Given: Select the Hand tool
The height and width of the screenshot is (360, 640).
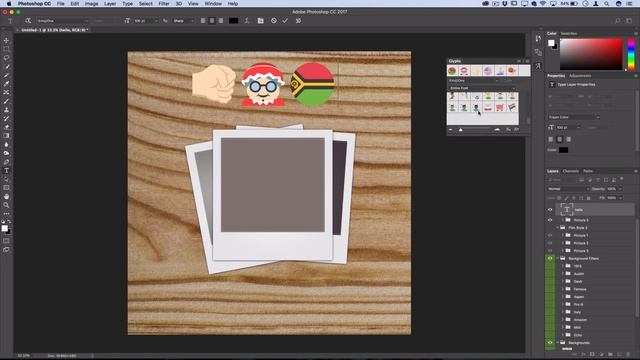Looking at the screenshot, I should pos(6,197).
